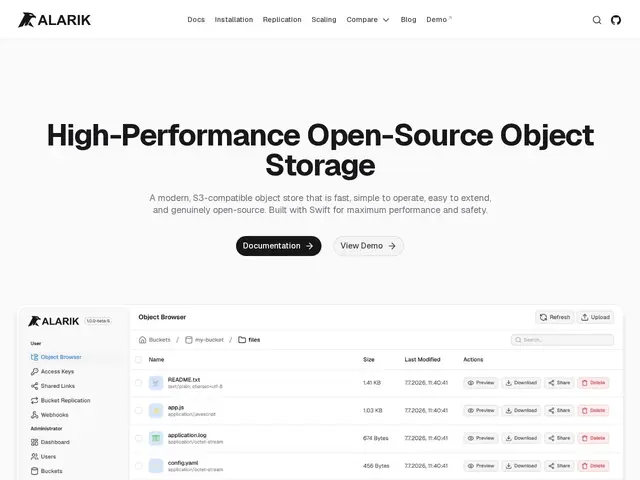Screen dimensions: 640x480
Task: Click the View Demo button
Action: [368, 246]
